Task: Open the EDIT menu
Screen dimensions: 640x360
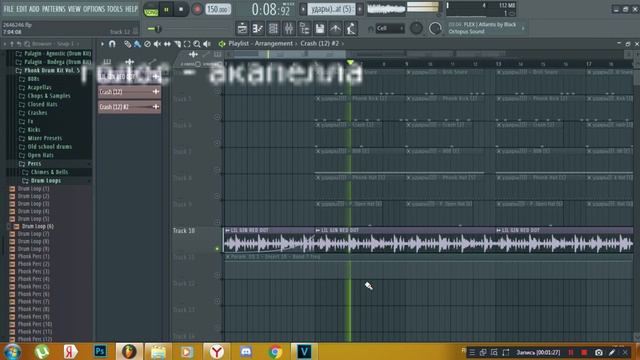Action: point(22,9)
